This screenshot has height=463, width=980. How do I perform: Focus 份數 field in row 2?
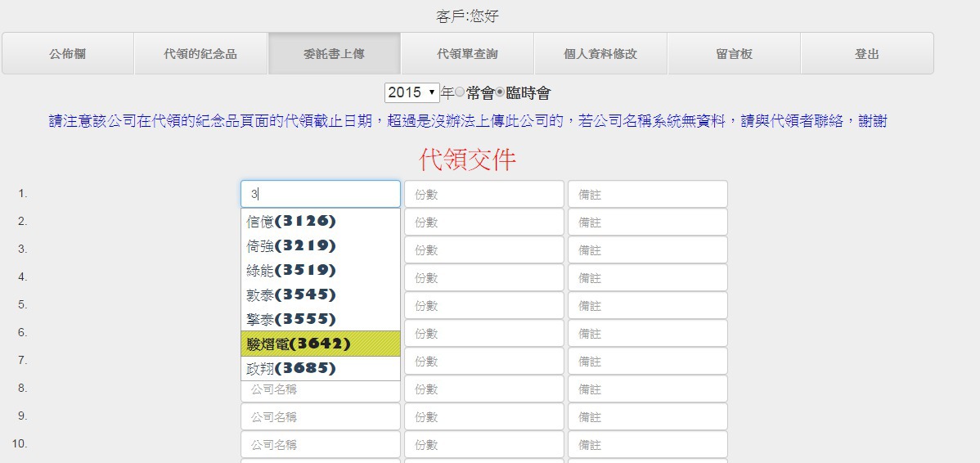click(x=484, y=222)
